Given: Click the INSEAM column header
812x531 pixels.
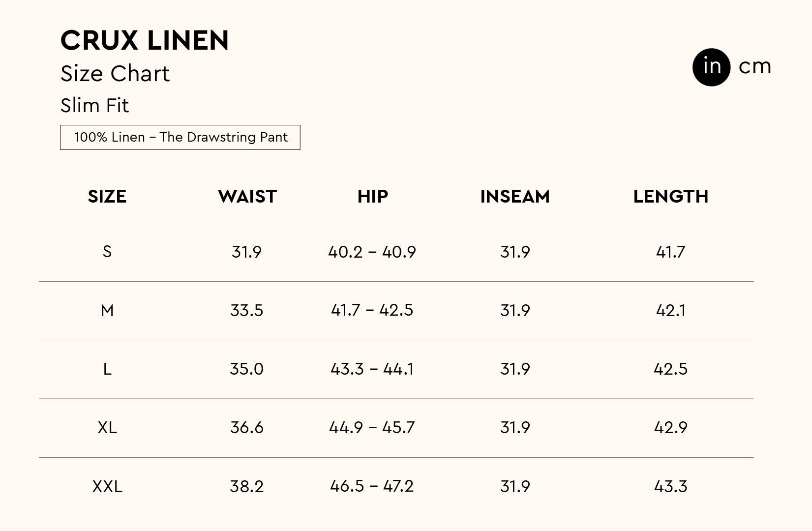Looking at the screenshot, I should (515, 197).
